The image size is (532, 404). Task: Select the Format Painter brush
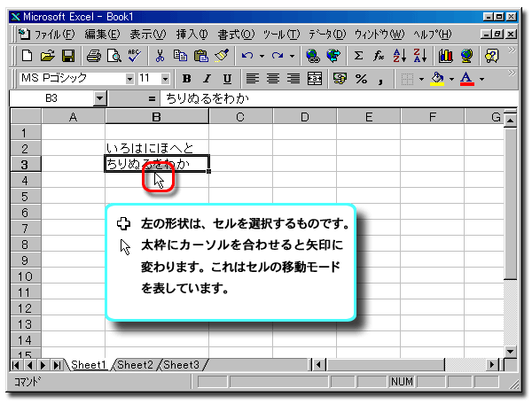[222, 56]
